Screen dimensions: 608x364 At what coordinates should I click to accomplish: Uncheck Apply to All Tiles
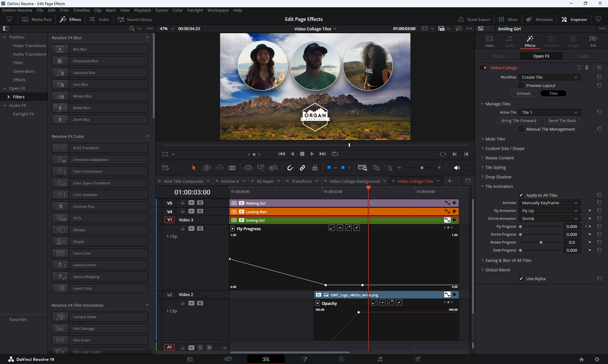coord(521,195)
